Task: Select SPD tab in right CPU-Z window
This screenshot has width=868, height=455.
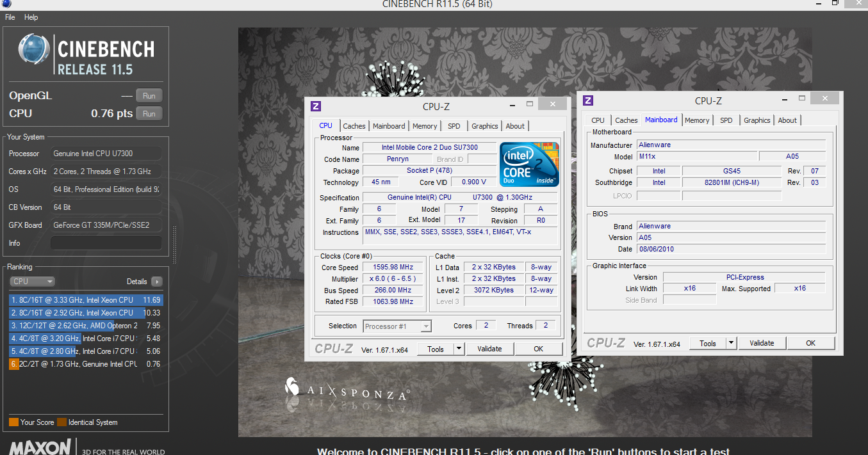Action: tap(726, 120)
